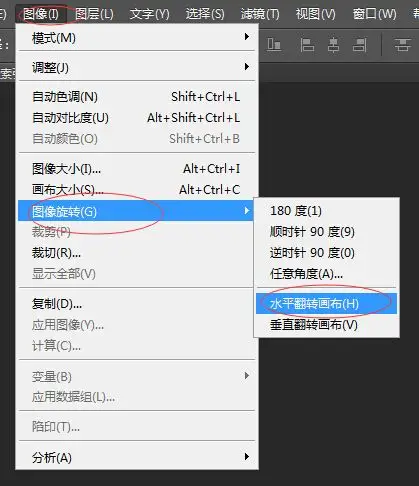Viewport: 419px width, 486px height.
Task: Select 应用图像(Y)... menu entry
Action: click(136, 325)
